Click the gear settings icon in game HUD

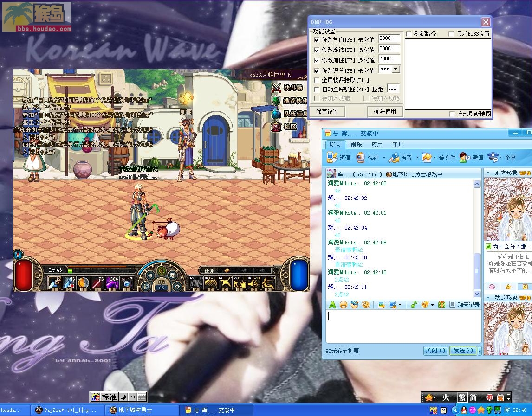[177, 287]
